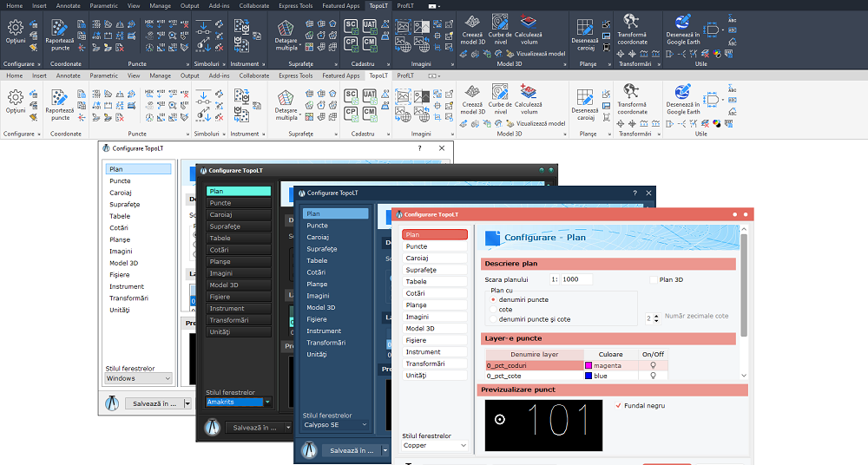868x465 pixels.
Task: Click Creează model 3D in light ribbon
Action: [x=472, y=100]
